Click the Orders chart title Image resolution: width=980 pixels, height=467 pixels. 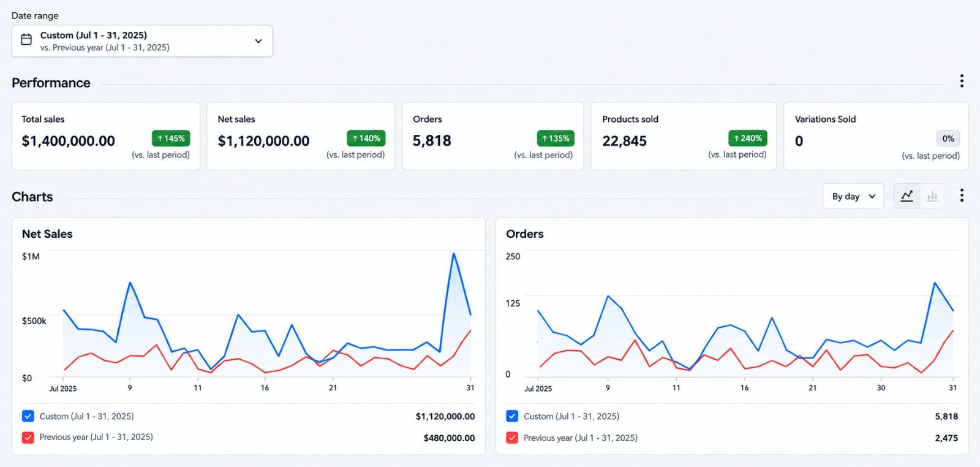click(525, 234)
